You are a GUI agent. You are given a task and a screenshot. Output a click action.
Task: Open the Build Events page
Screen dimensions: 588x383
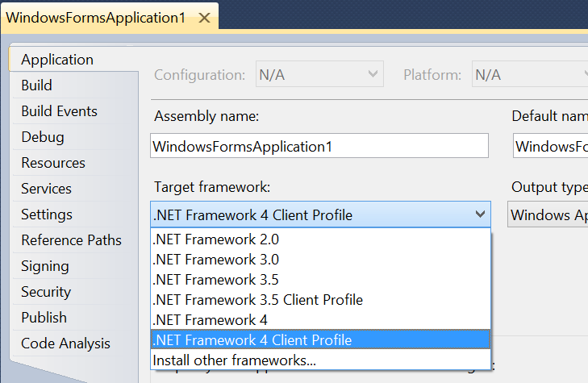[73, 111]
